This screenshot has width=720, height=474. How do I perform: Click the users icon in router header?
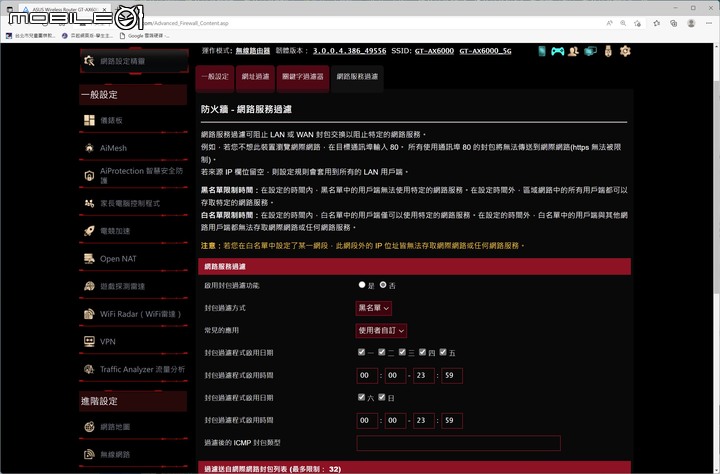pos(573,51)
